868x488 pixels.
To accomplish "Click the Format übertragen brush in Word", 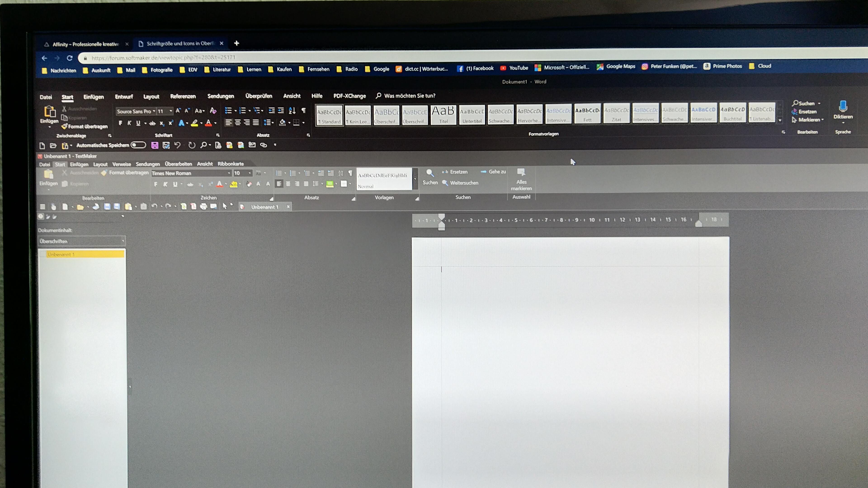I will tap(65, 126).
